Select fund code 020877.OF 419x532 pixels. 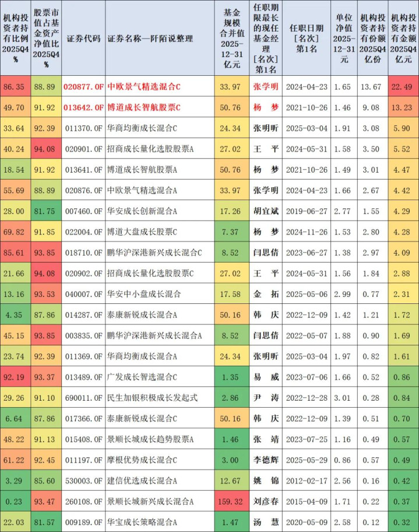pyautogui.click(x=83, y=87)
